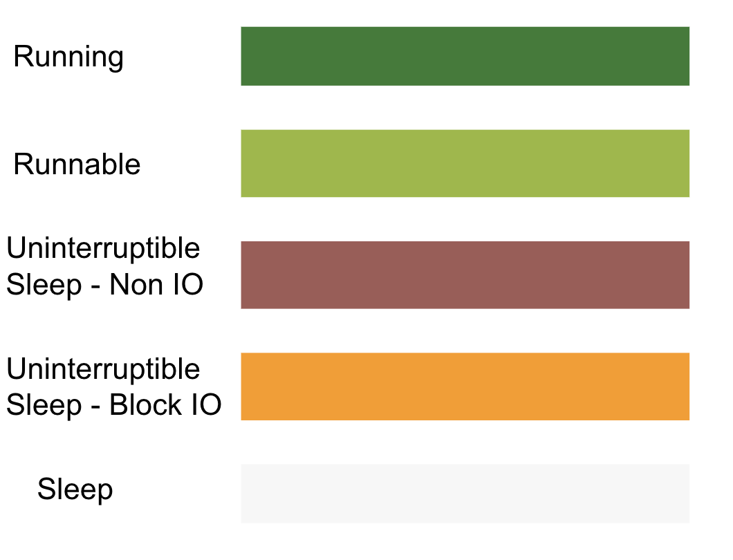Image resolution: width=733 pixels, height=560 pixels.
Task: Click the word Uninterruptible above Block IO
Action: click(103, 369)
